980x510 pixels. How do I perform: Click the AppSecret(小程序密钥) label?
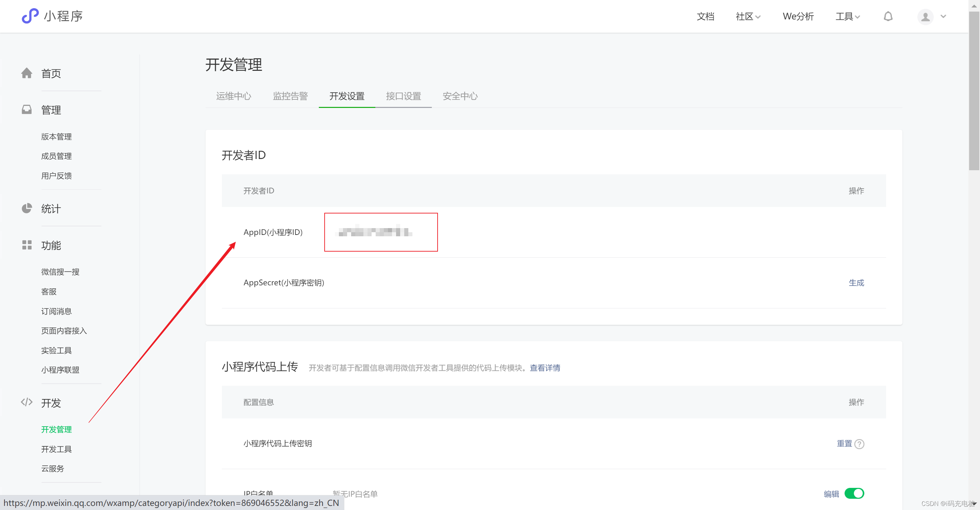(284, 282)
